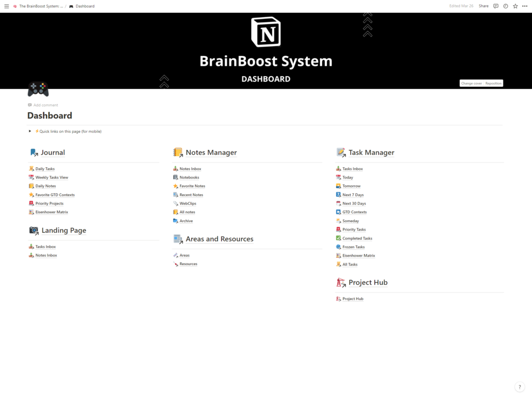Open Favorite GTD Contexts link
The image size is (532, 399).
(55, 195)
